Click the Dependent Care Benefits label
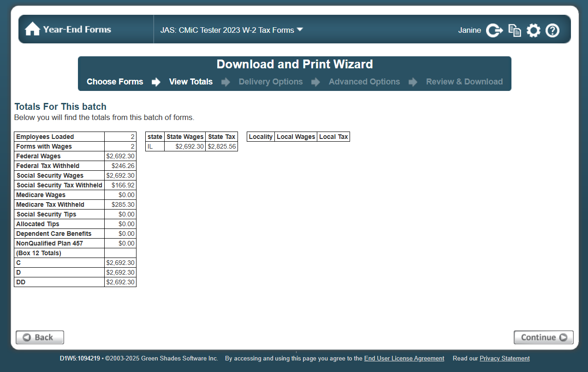This screenshot has width=588, height=372. [x=54, y=234]
